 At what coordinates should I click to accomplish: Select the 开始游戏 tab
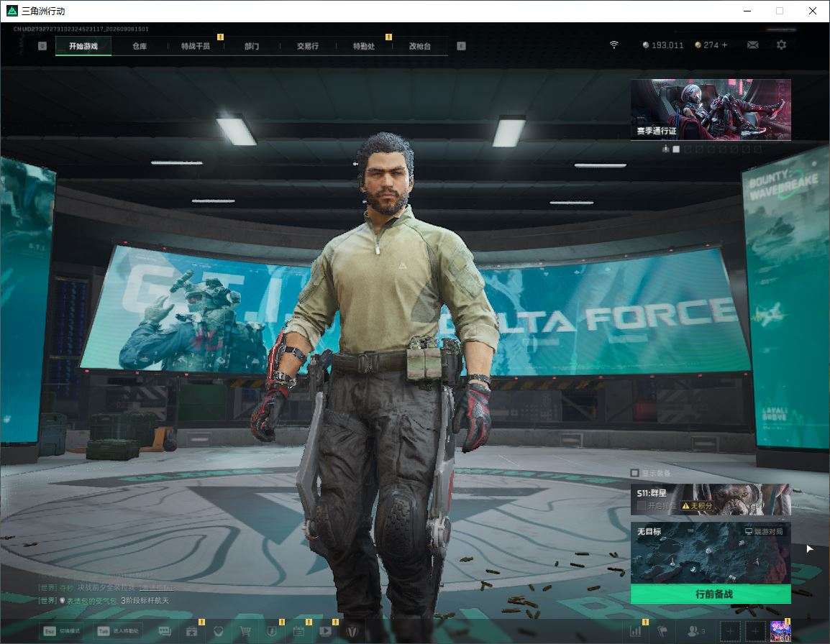pos(83,46)
